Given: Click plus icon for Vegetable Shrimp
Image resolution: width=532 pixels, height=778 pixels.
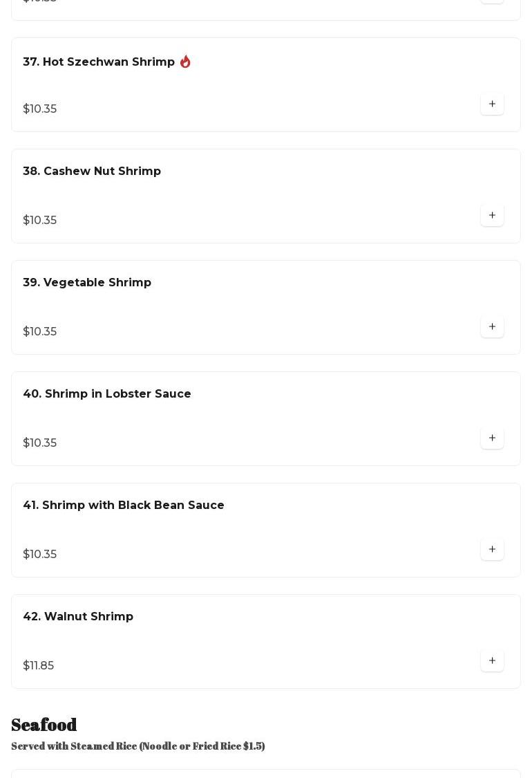Looking at the screenshot, I should (x=492, y=326).
